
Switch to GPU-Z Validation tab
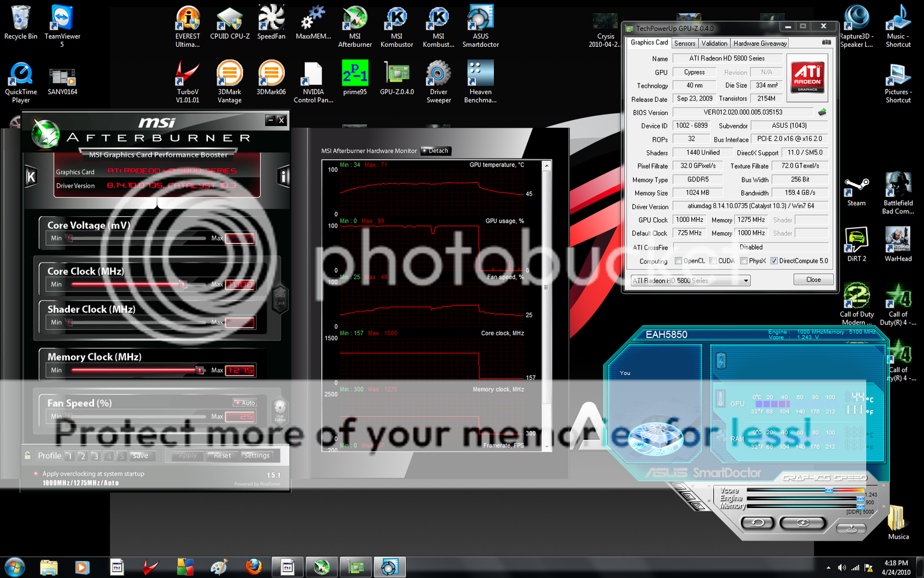(x=714, y=43)
